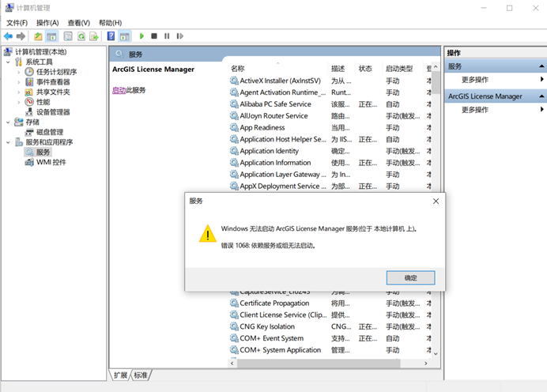Viewport: 547px width, 392px height.
Task: Click the Refresh toolbar icon
Action: [81, 36]
